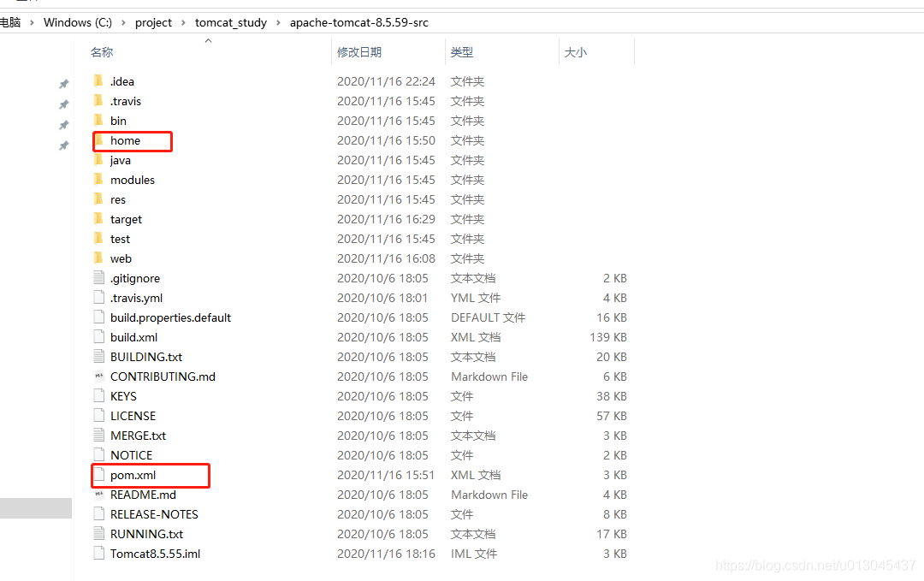Viewport: 924px width, 581px height.
Task: Sort by the 名称 column header
Action: tap(102, 52)
